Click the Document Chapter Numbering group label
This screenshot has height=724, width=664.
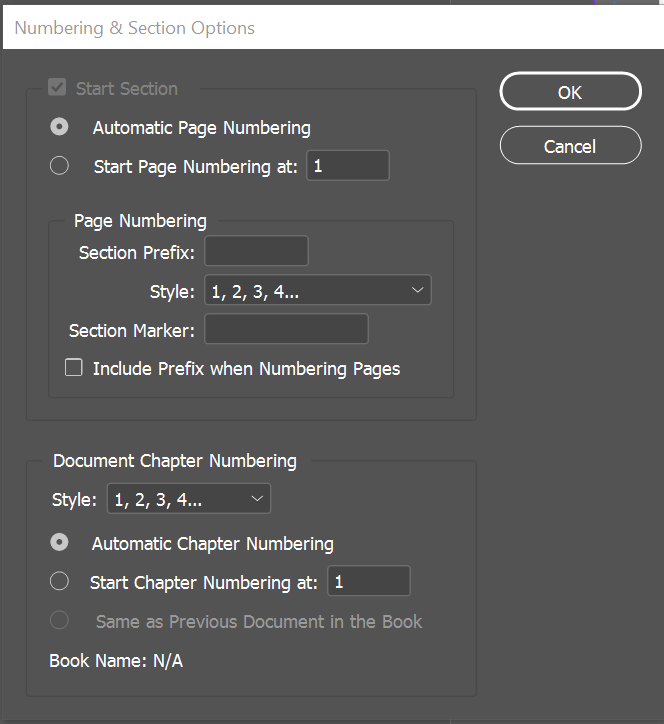175,461
